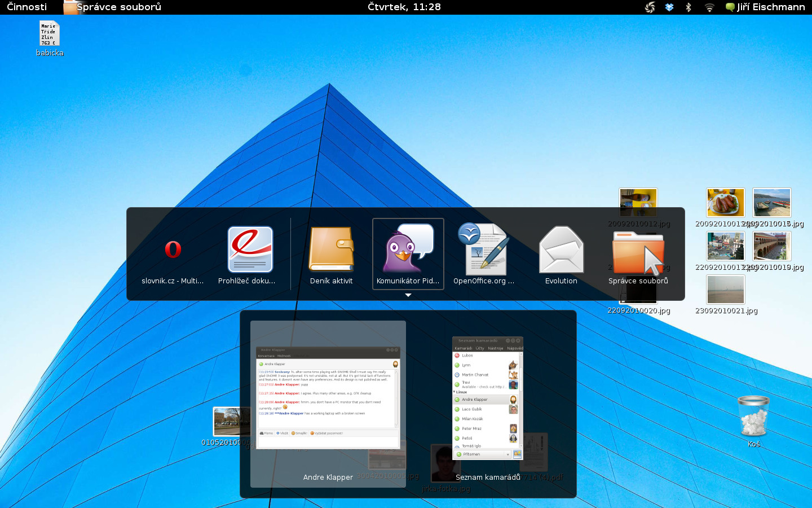Open the 20092010015.jpg beach photo
Viewport: 812px width, 508px height.
coord(772,203)
